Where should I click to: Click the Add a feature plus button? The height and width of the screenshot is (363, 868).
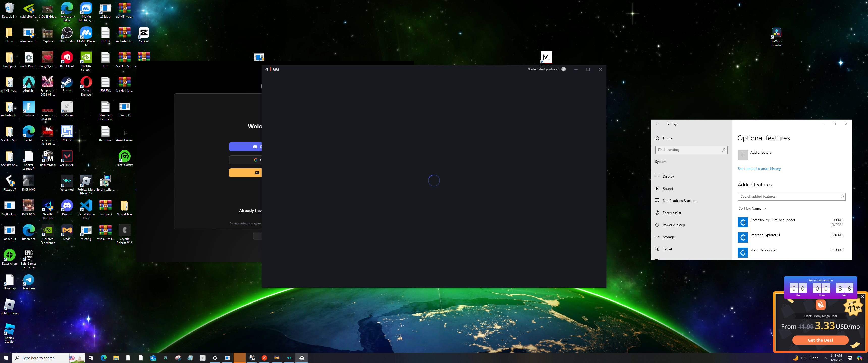(x=743, y=155)
